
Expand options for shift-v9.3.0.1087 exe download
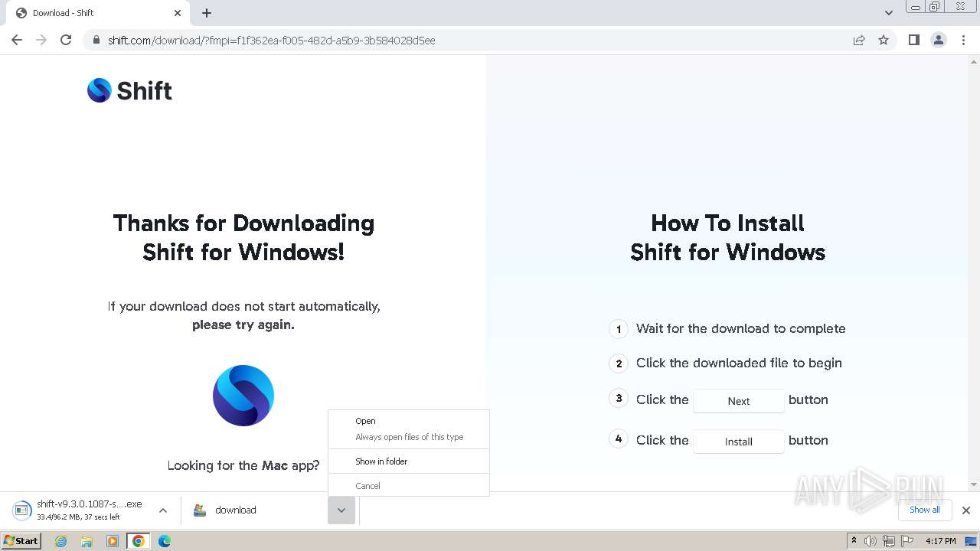pyautogui.click(x=163, y=510)
